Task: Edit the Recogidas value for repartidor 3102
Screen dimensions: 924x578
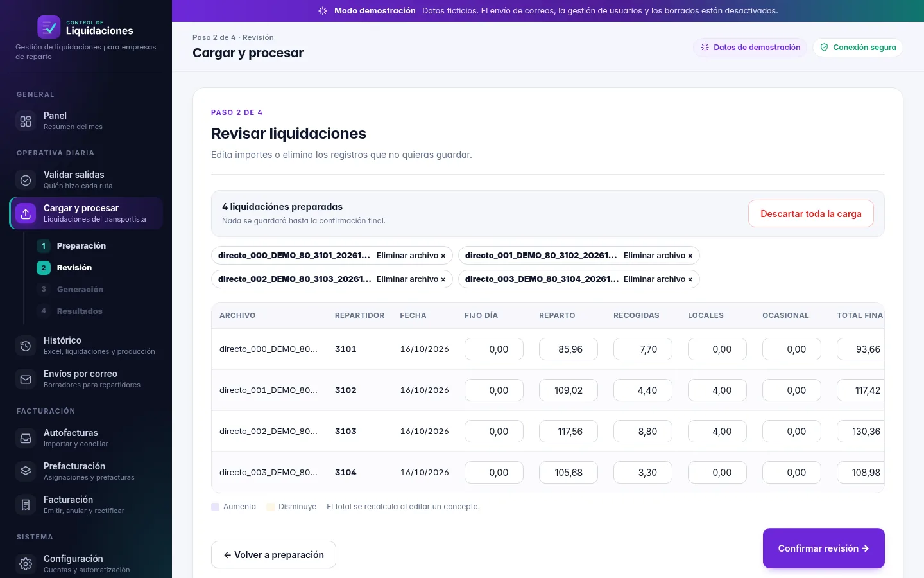Action: click(643, 390)
